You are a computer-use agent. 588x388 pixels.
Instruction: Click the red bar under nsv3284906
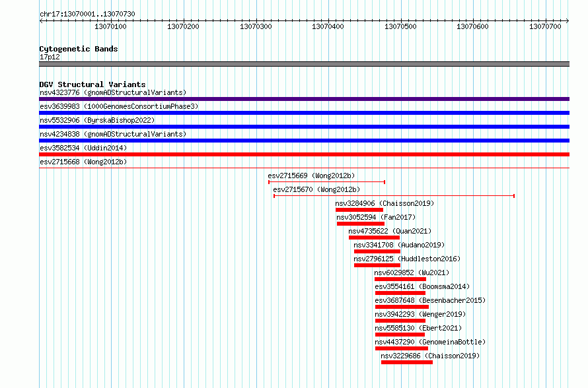coord(359,210)
